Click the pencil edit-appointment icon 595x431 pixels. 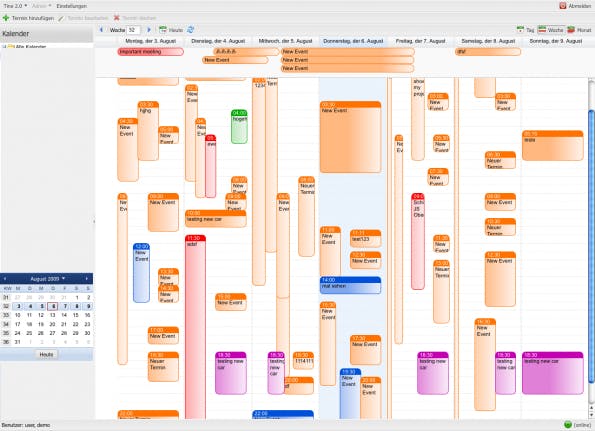61,18
